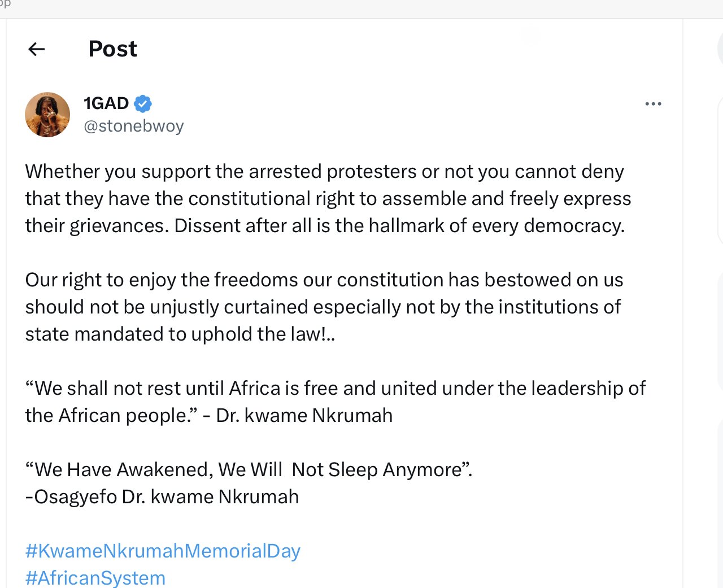The width and height of the screenshot is (723, 588).
Task: Open the three-dot more options menu
Action: 653,104
